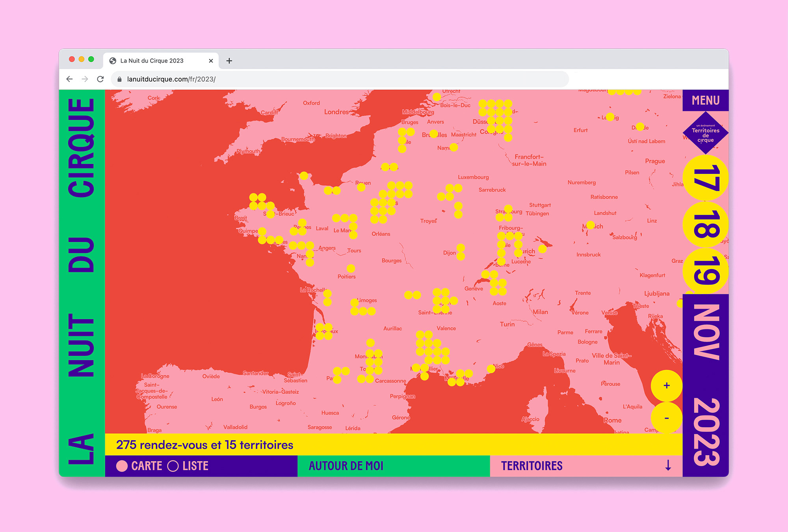The image size is (788, 532).
Task: Click the browser forward arrow
Action: pyautogui.click(x=85, y=79)
